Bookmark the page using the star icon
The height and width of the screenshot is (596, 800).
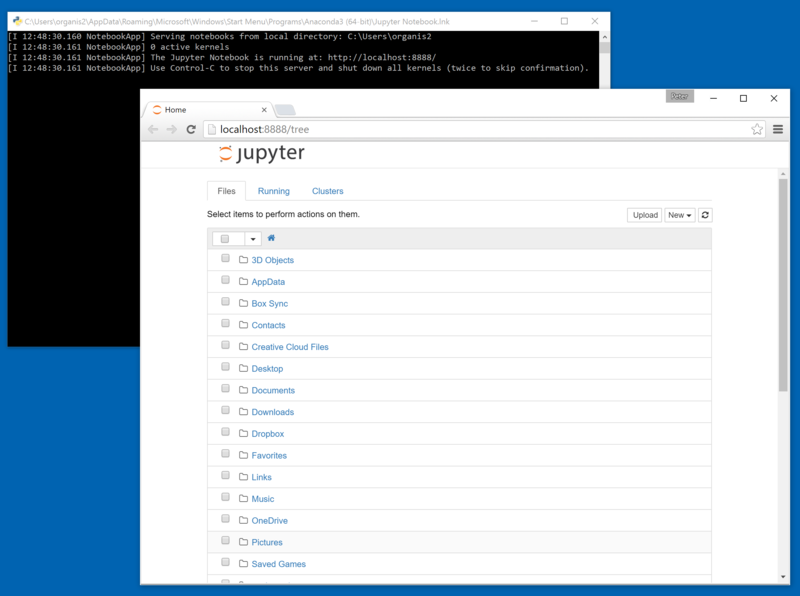click(757, 129)
